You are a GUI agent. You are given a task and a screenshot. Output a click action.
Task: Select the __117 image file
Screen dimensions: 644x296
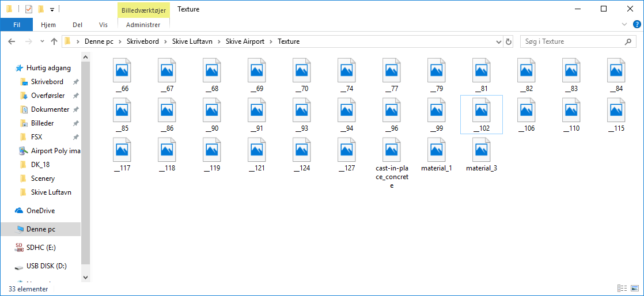122,155
